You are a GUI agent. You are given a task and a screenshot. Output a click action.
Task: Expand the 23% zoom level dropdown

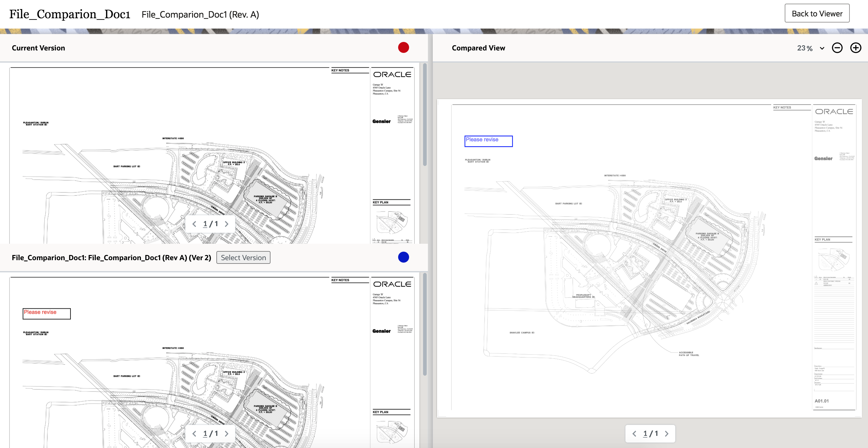(x=822, y=48)
